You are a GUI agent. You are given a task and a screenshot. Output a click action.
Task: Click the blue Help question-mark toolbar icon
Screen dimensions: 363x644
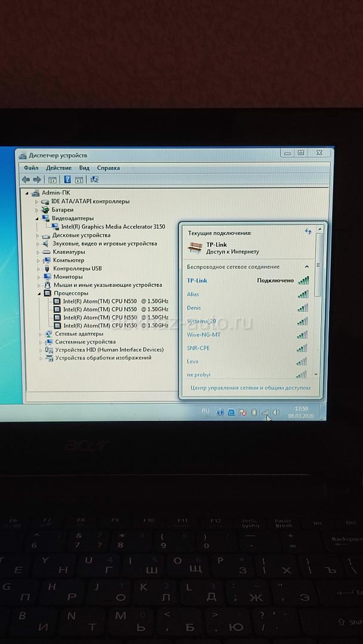(x=67, y=179)
